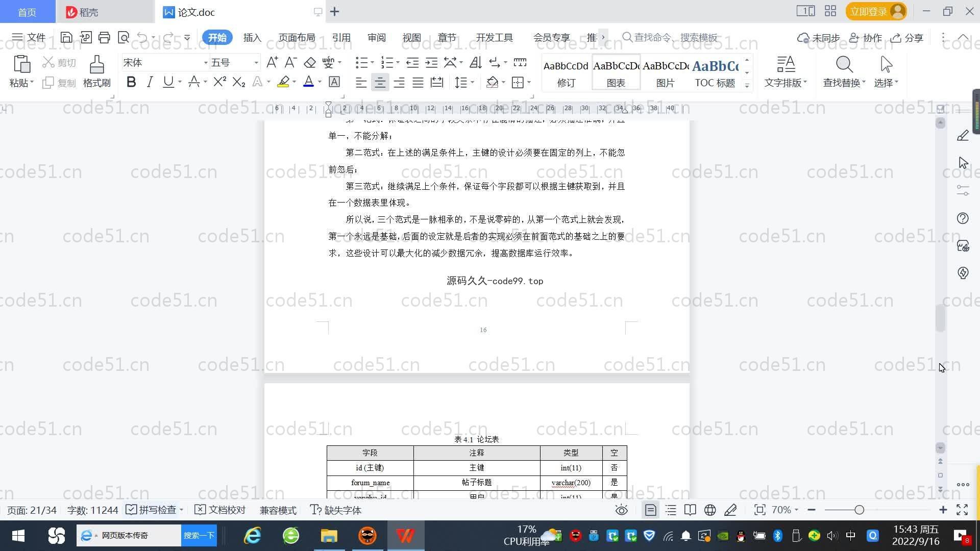Open the View tab
The height and width of the screenshot is (551, 980).
(411, 37)
